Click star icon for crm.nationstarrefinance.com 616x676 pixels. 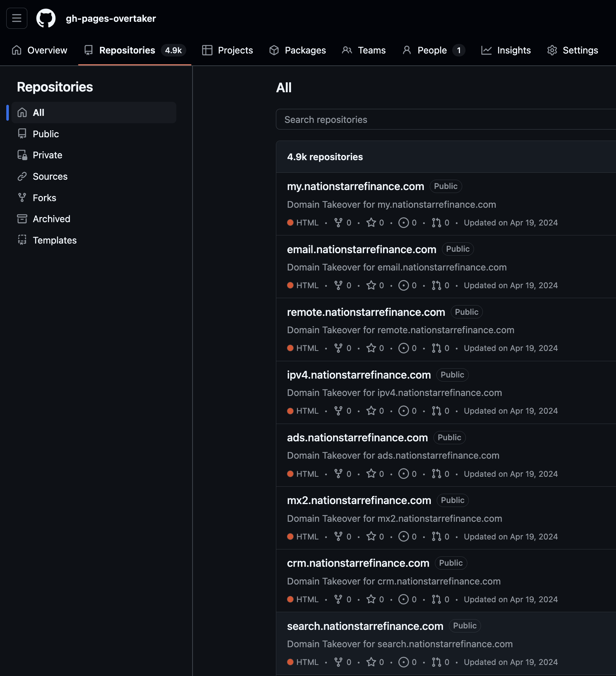(371, 599)
